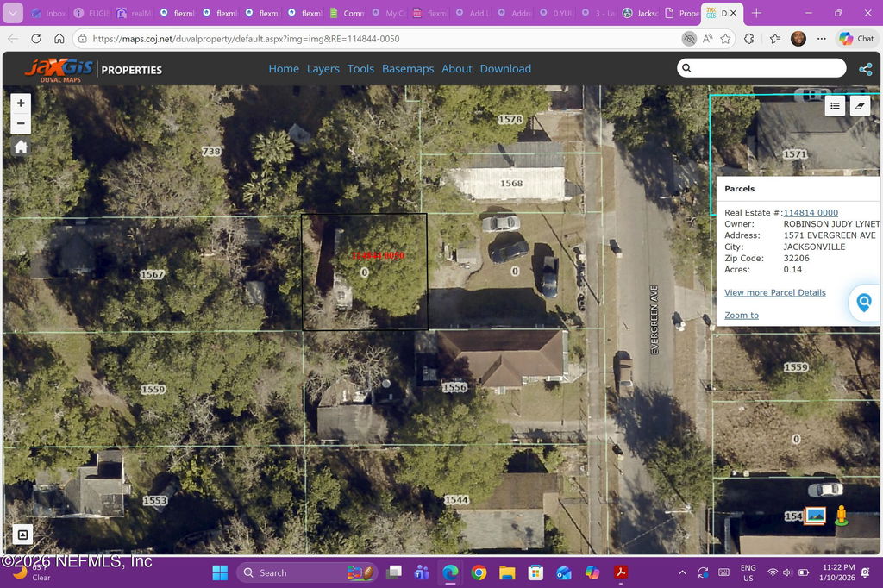This screenshot has width=883, height=588.
Task: Open the Basemaps menu
Action: [x=408, y=69]
